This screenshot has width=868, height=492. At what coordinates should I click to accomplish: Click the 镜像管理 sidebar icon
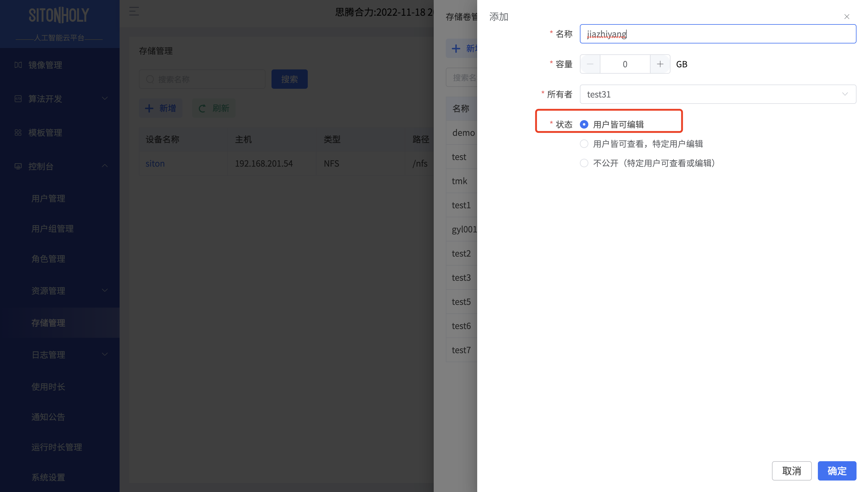point(18,65)
